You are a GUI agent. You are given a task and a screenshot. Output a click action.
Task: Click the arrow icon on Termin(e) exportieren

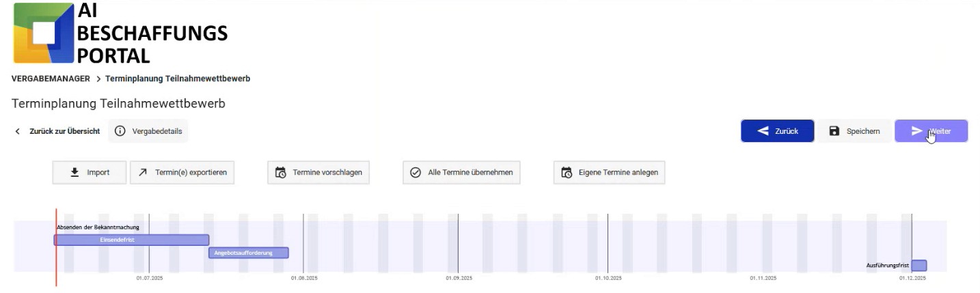pyautogui.click(x=143, y=173)
